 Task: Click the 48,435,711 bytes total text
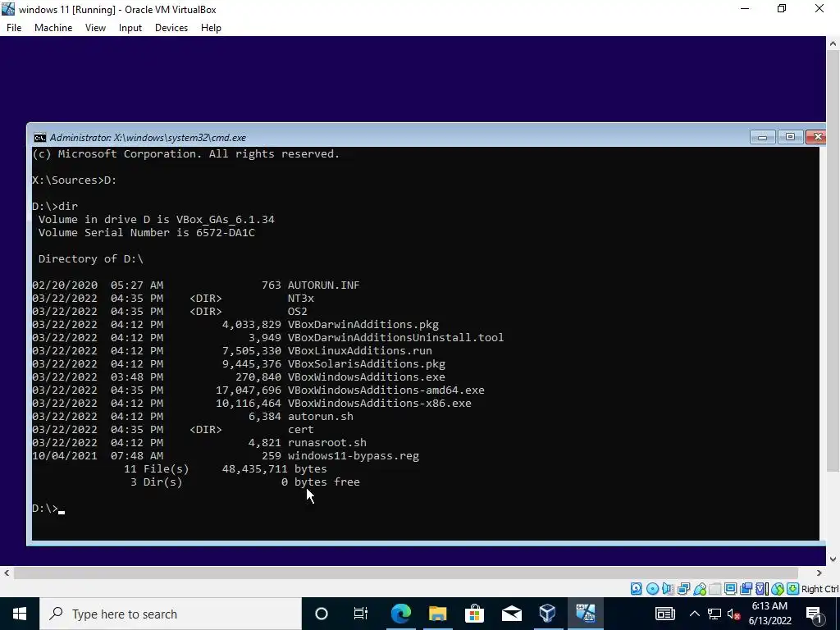[x=274, y=468]
